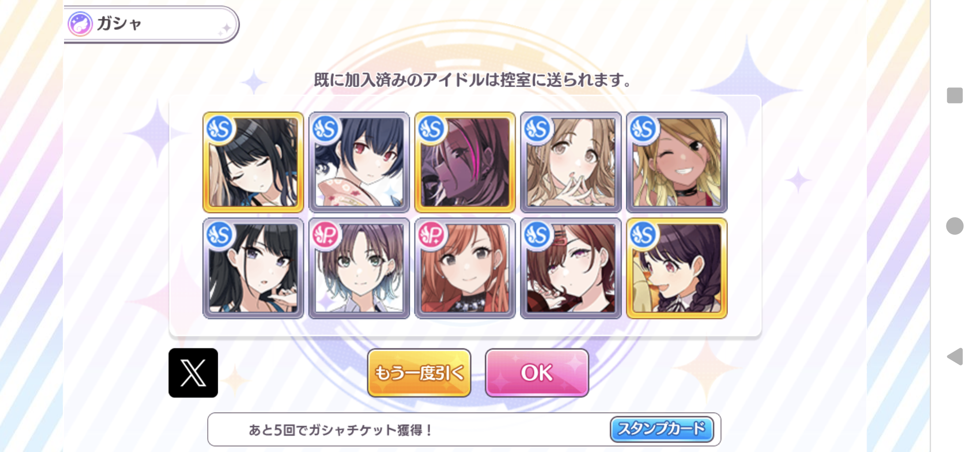Screen dimensions: 980x452
Task: Open the スタンプカード stamp card
Action: [x=662, y=429]
